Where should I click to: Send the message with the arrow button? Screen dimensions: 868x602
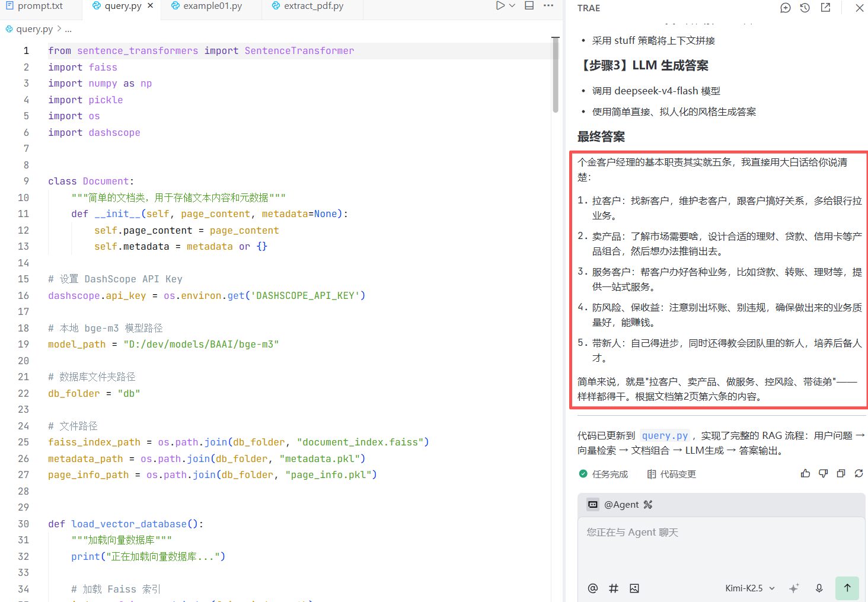847,588
